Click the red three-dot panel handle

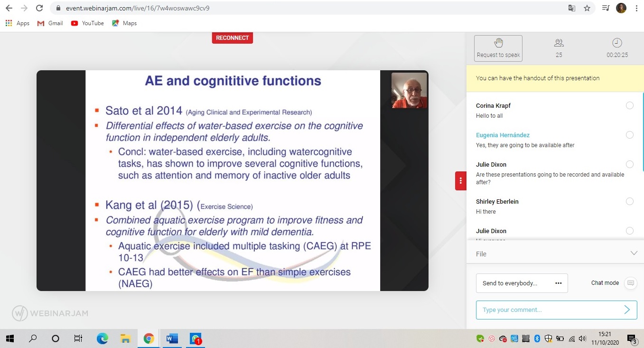coord(460,181)
